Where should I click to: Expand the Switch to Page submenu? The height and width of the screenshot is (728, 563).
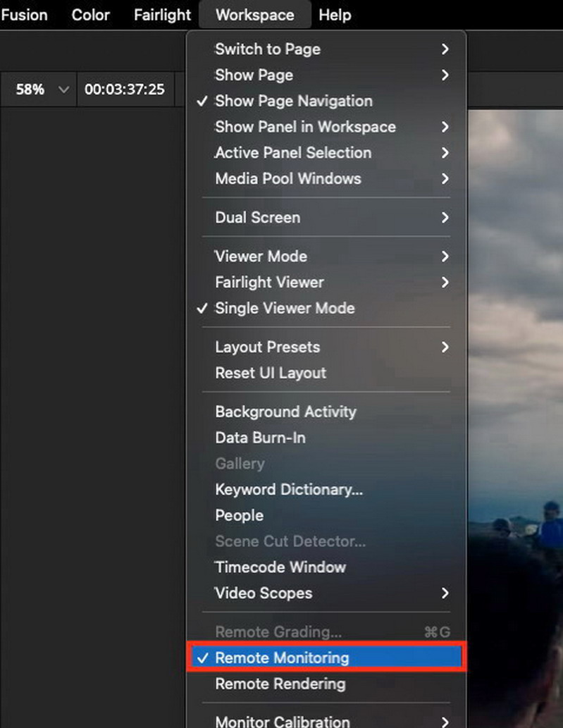tap(326, 49)
